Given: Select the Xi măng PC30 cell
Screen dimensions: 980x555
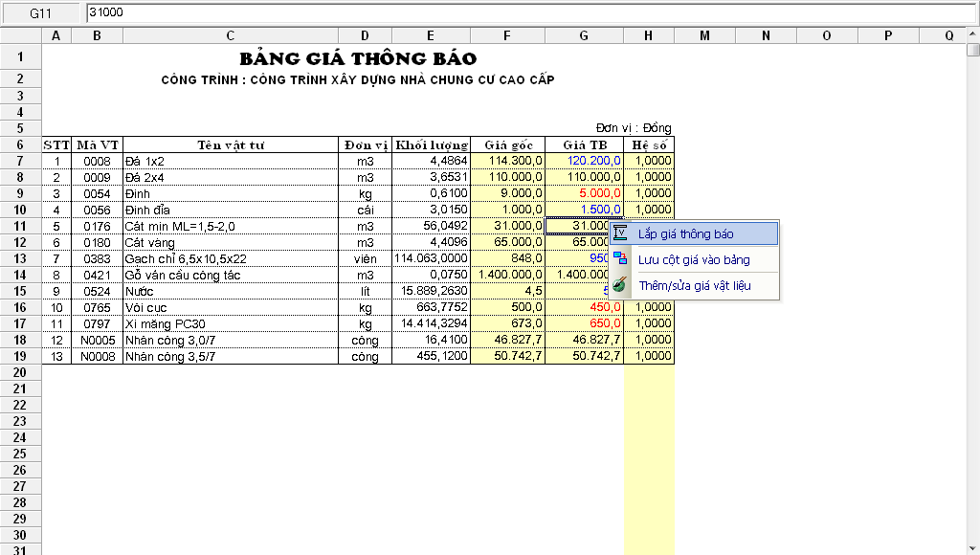Looking at the screenshot, I should [x=231, y=323].
